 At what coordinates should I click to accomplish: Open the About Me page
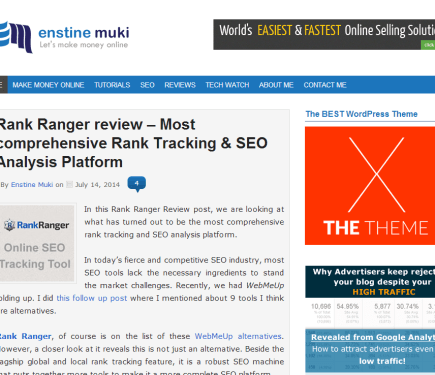click(276, 85)
